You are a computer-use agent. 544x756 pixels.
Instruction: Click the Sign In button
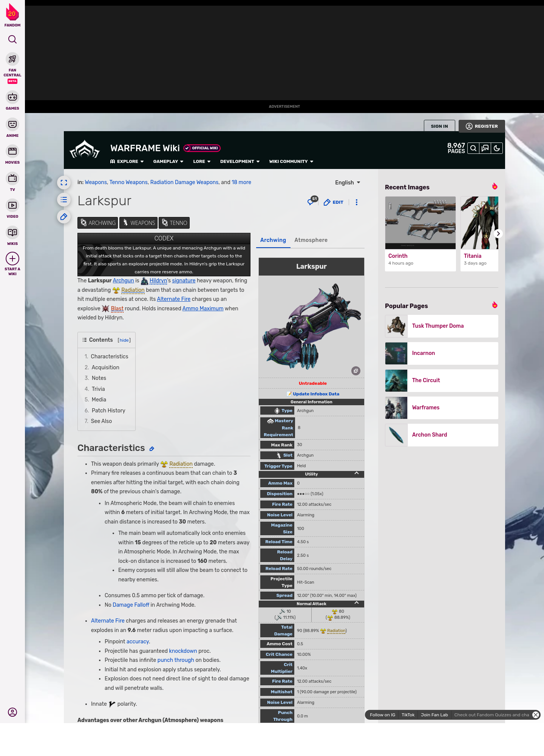point(439,126)
